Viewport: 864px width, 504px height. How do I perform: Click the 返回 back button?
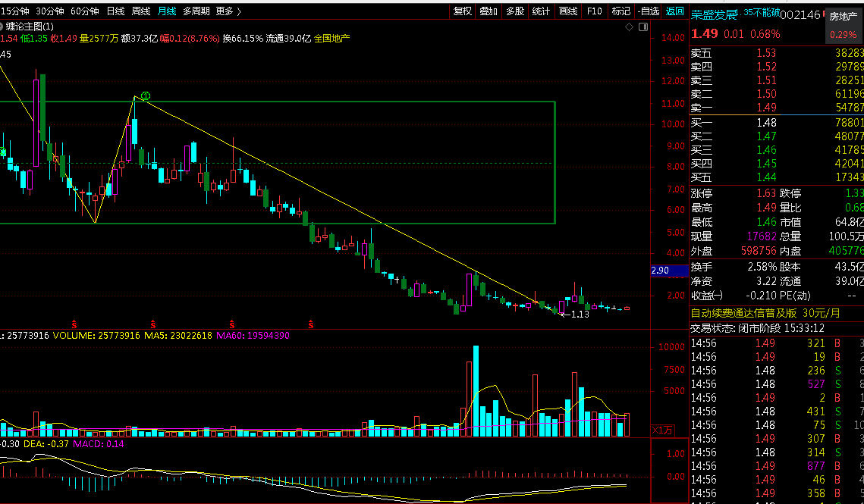point(675,11)
